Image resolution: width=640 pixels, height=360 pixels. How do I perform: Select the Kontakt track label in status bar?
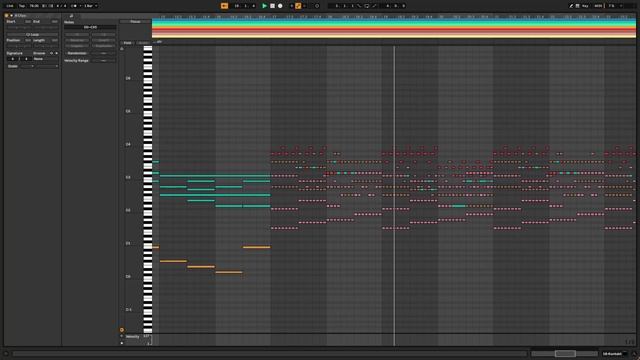613,354
